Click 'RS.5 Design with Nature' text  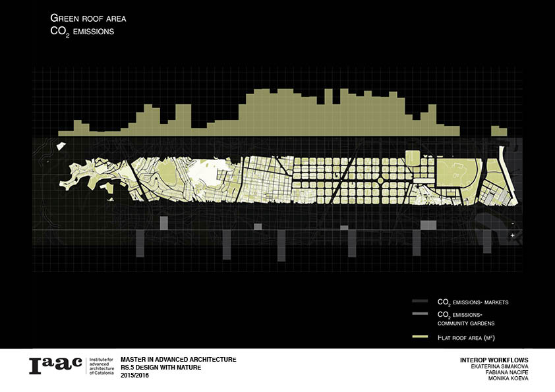point(161,366)
